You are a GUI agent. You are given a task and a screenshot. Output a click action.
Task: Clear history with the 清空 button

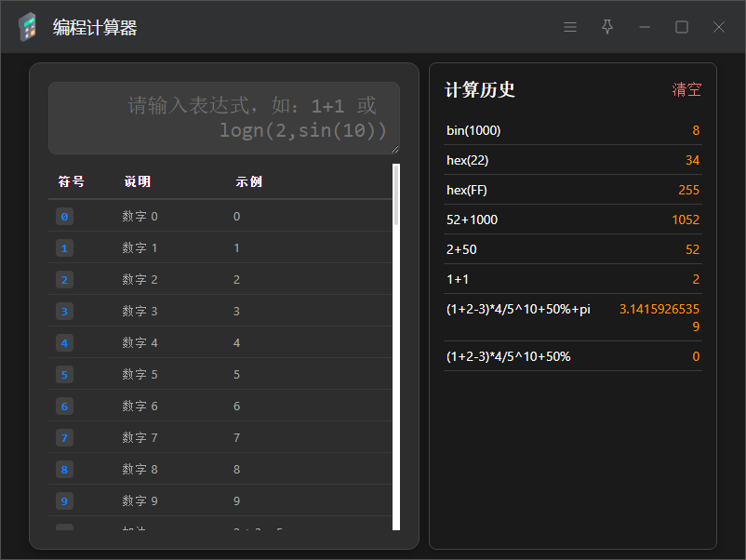(686, 90)
